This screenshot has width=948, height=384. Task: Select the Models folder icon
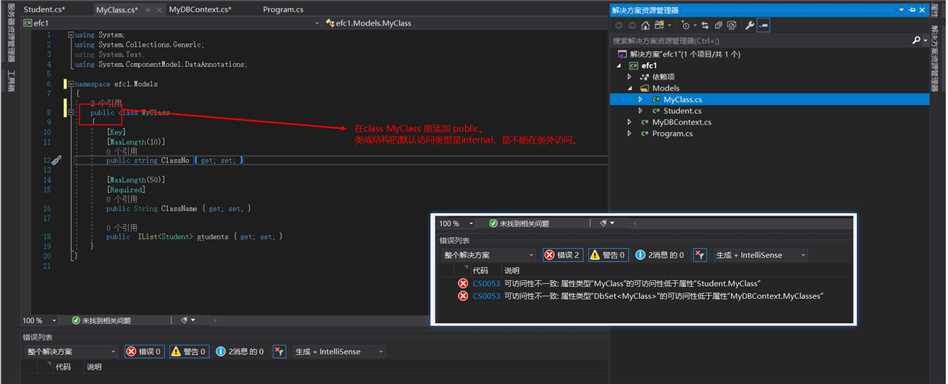644,88
